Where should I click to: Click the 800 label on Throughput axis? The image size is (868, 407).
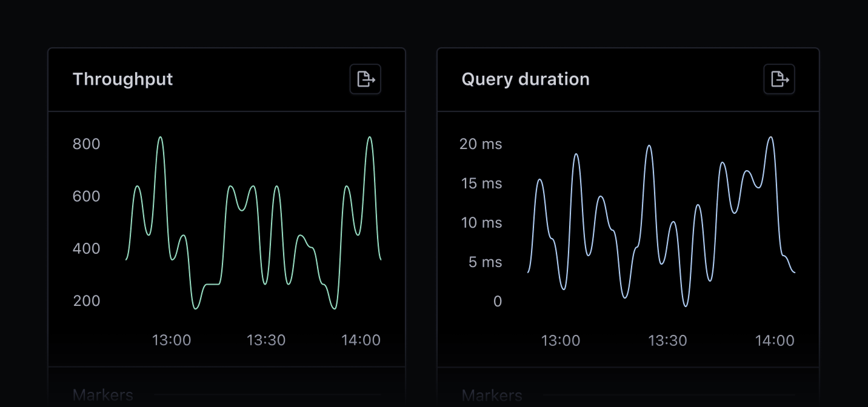pos(87,144)
